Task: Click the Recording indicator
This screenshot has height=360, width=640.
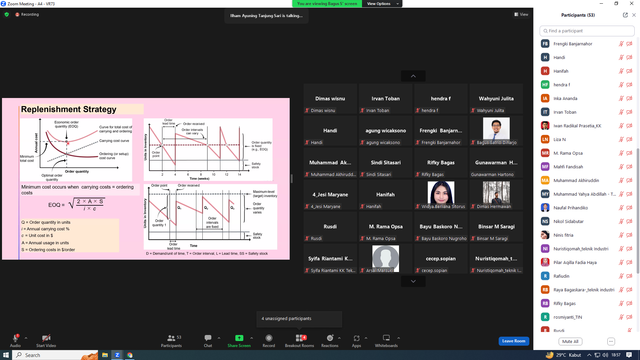Action: (27, 14)
